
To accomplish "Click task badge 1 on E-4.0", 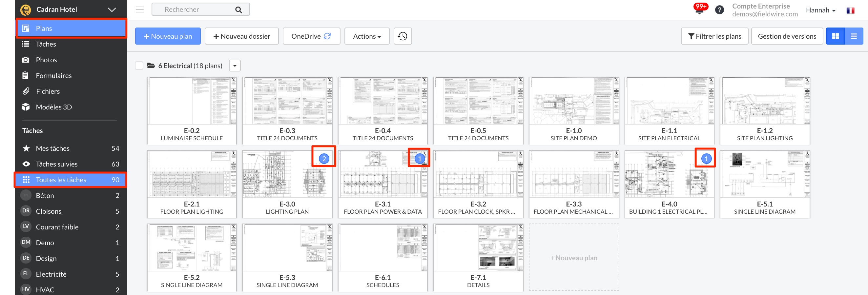I will [x=706, y=159].
